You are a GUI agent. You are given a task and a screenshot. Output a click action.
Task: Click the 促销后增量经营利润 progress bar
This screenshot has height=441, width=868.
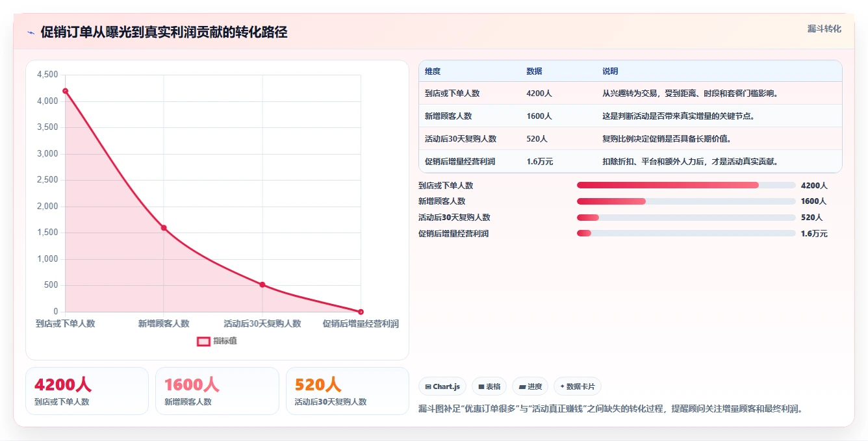point(686,233)
